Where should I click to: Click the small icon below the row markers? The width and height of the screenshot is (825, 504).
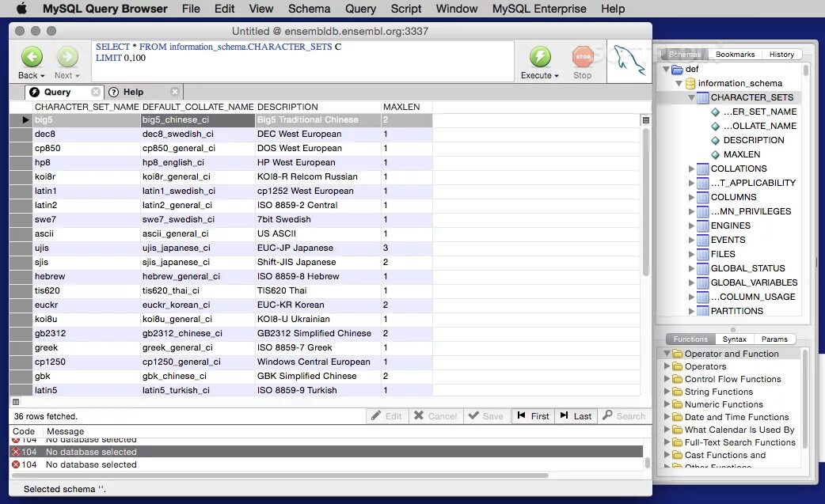pyautogui.click(x=16, y=402)
